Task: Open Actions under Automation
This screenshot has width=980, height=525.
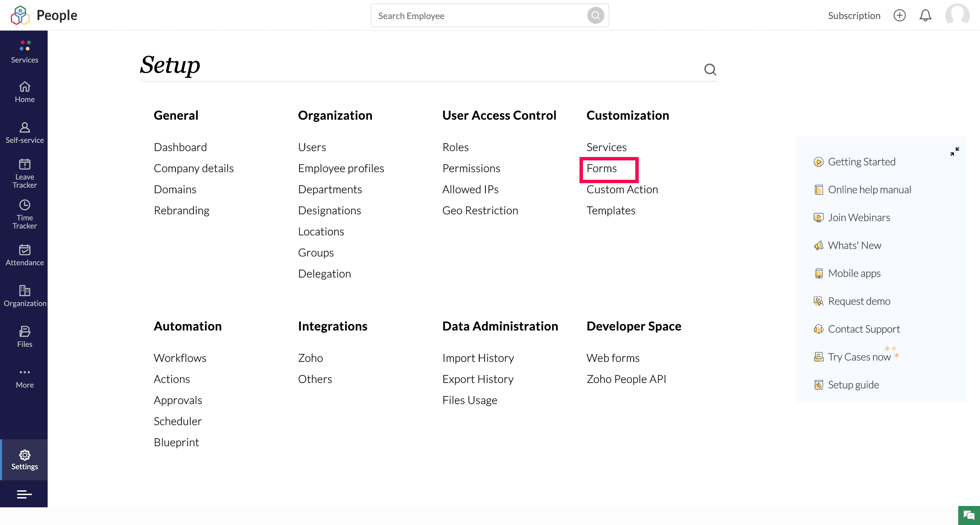Action: click(171, 379)
